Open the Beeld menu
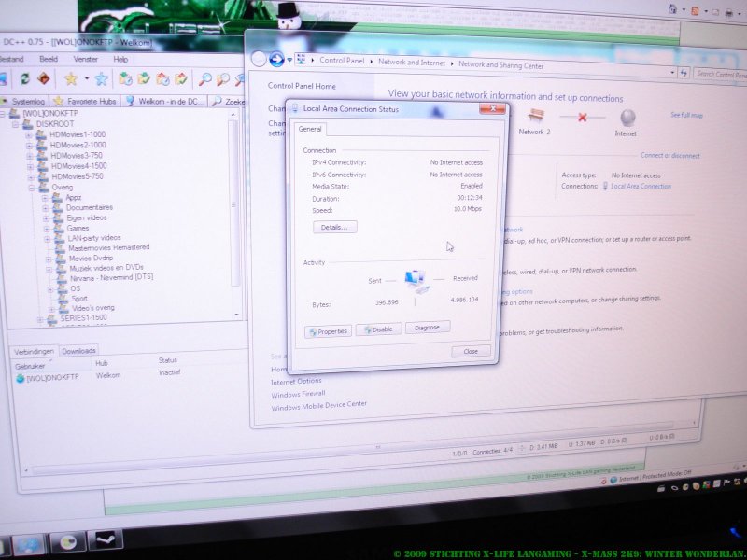Image resolution: width=747 pixels, height=560 pixels. [49, 59]
